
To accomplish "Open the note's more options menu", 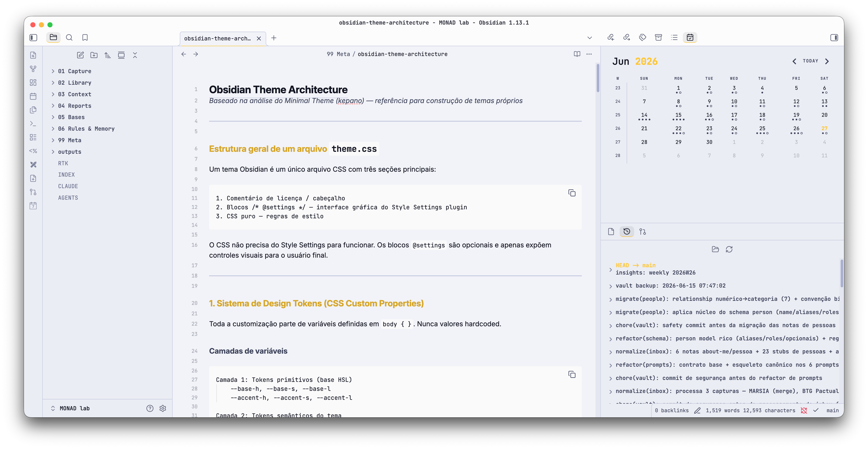I will tap(589, 54).
